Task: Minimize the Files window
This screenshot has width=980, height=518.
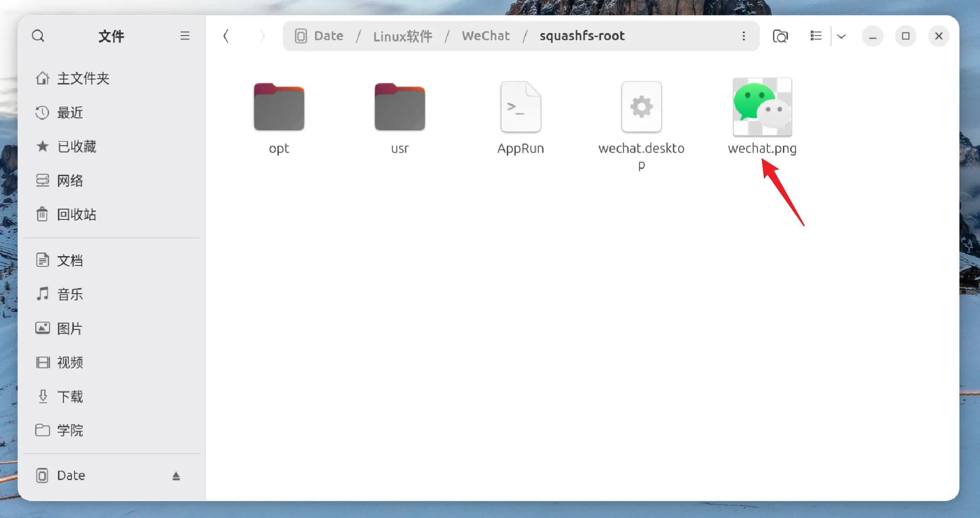Action: click(x=873, y=36)
